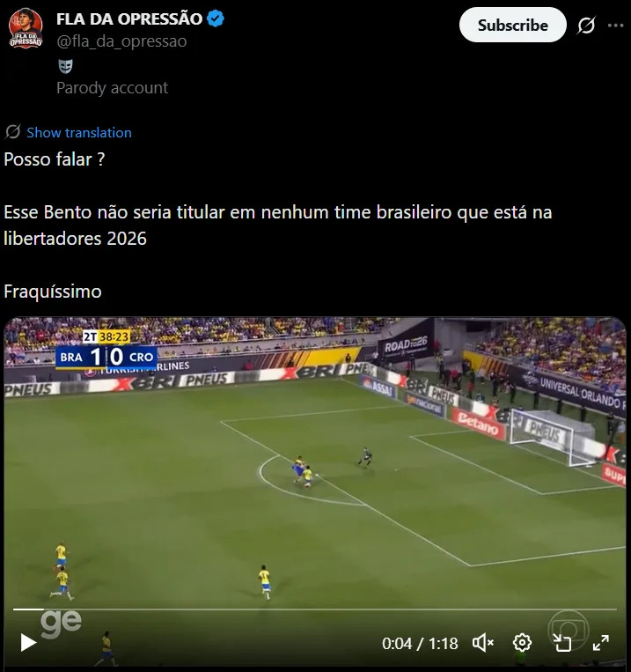Open the Grok explain icon beside Subscribe
Screen dimensions: 631x672
click(586, 26)
